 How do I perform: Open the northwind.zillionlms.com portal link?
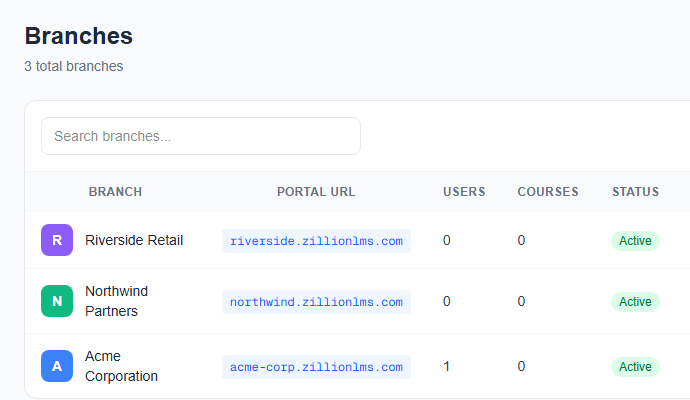[x=316, y=302]
